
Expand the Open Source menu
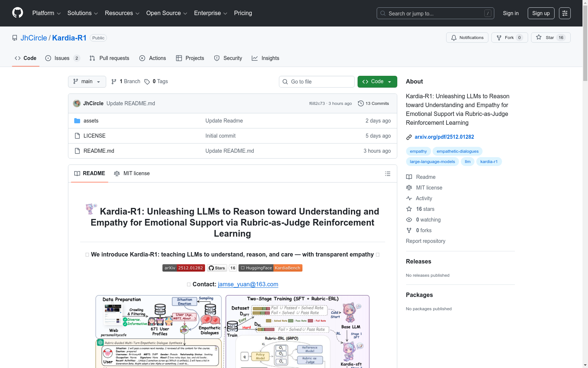coord(167,13)
